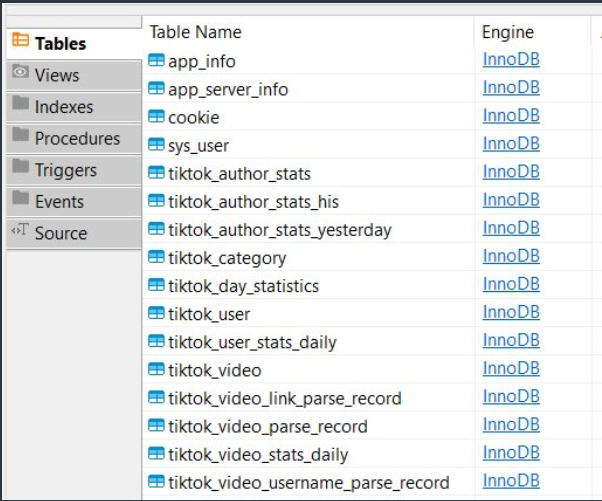602x501 pixels.
Task: Select the cookie table name
Action: (x=194, y=117)
